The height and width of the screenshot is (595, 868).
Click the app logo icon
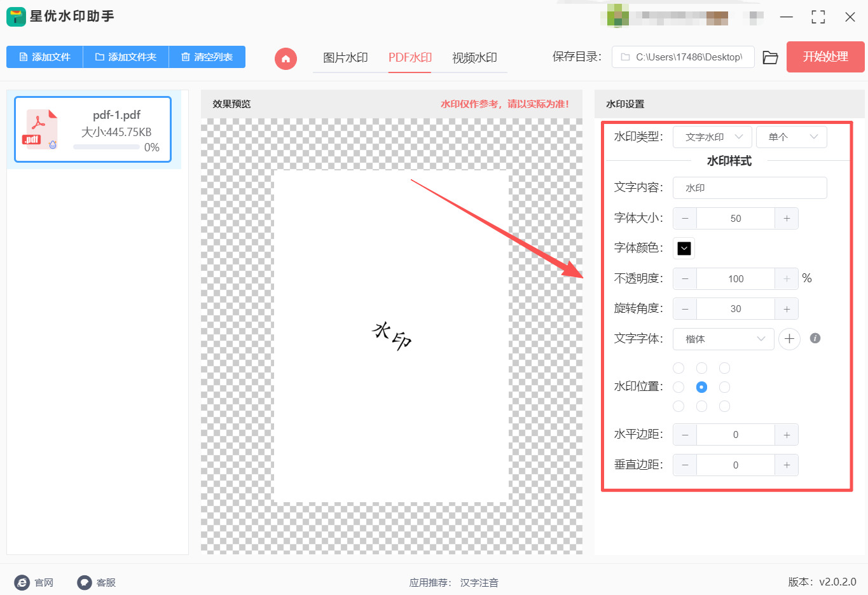pyautogui.click(x=16, y=17)
